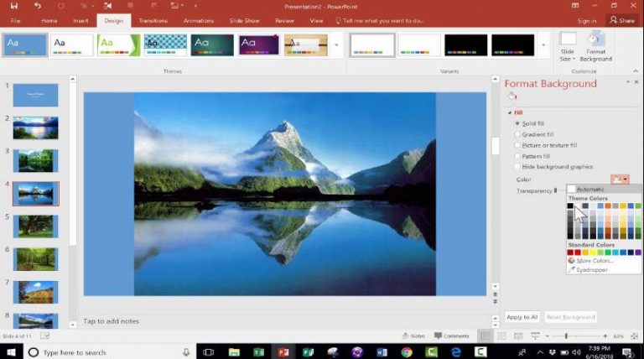Show hidden system tray icons chevron
644x359 pixels.
[540, 352]
